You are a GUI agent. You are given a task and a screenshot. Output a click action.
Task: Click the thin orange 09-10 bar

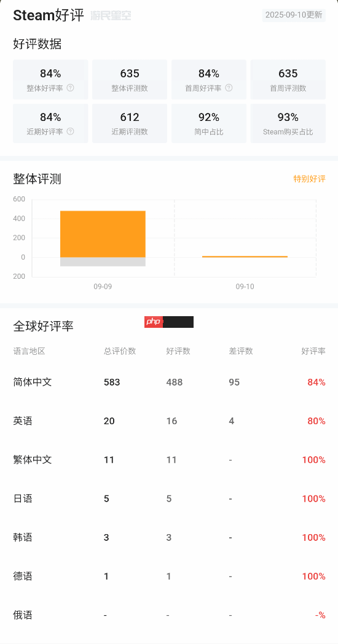pyautogui.click(x=245, y=257)
